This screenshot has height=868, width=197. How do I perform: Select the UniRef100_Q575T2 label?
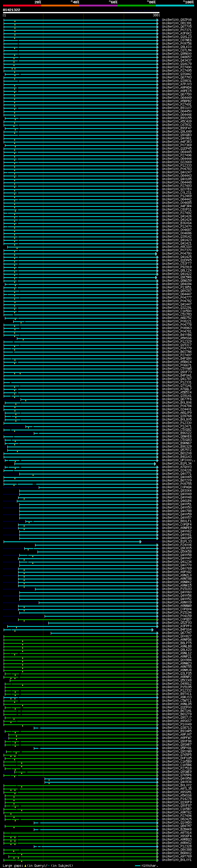(x=176, y=450)
